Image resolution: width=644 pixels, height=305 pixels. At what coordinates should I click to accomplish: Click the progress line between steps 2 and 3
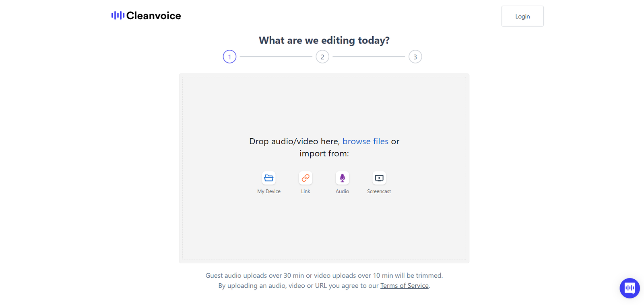click(x=369, y=57)
